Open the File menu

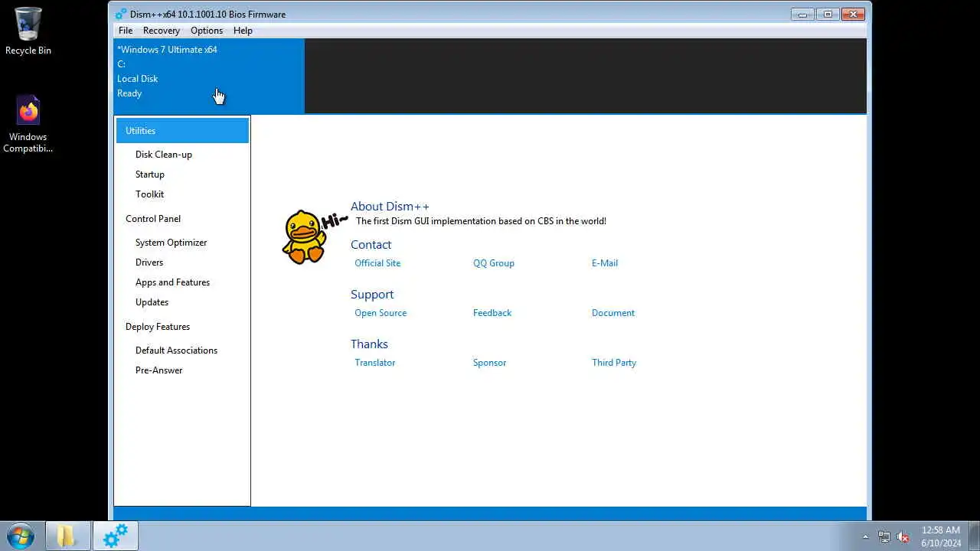(126, 31)
